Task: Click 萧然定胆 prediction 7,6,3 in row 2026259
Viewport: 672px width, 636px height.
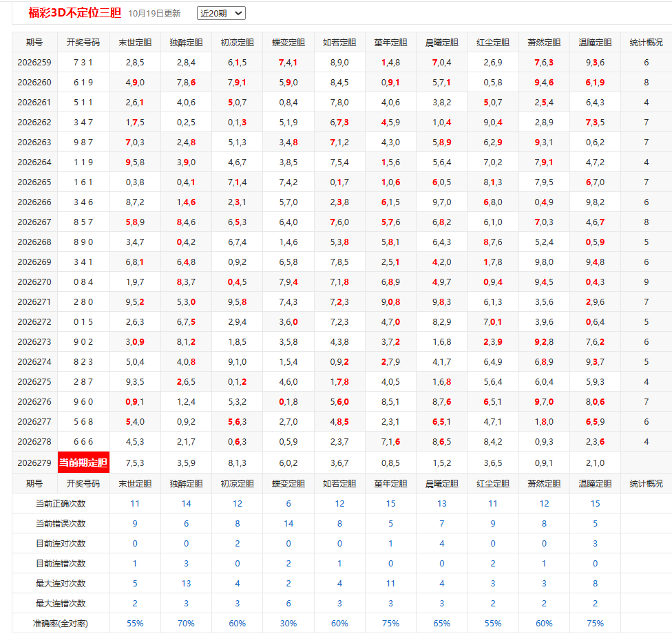Action: pos(544,63)
